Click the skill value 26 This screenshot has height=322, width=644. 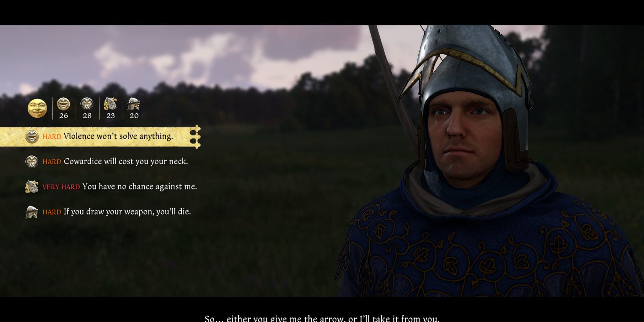[63, 116]
